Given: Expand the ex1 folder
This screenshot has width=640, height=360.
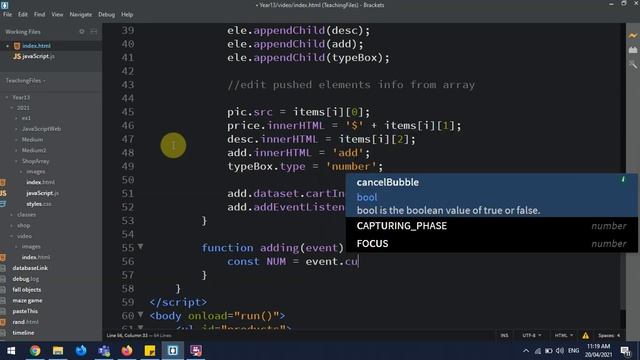Looking at the screenshot, I should [x=16, y=118].
